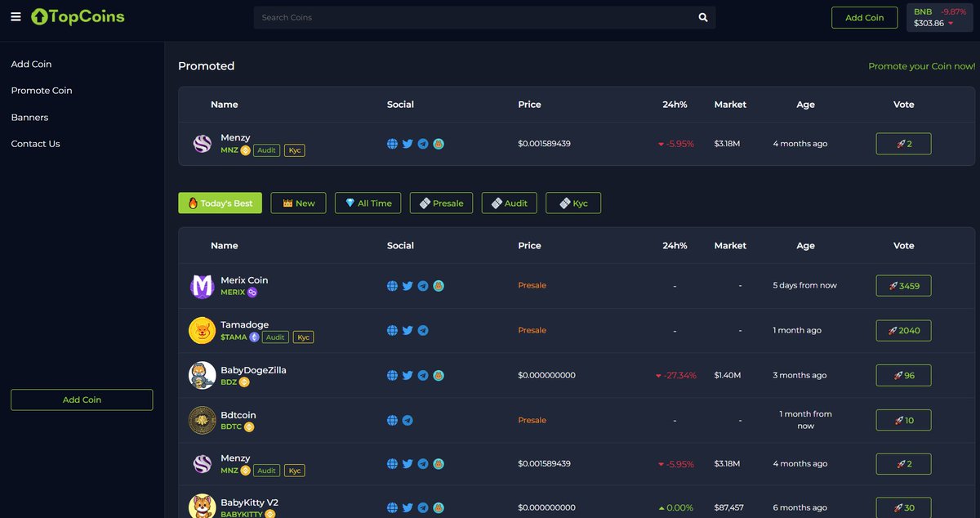The width and height of the screenshot is (980, 518).
Task: Open the Promote your Coin now link
Action: click(x=921, y=66)
